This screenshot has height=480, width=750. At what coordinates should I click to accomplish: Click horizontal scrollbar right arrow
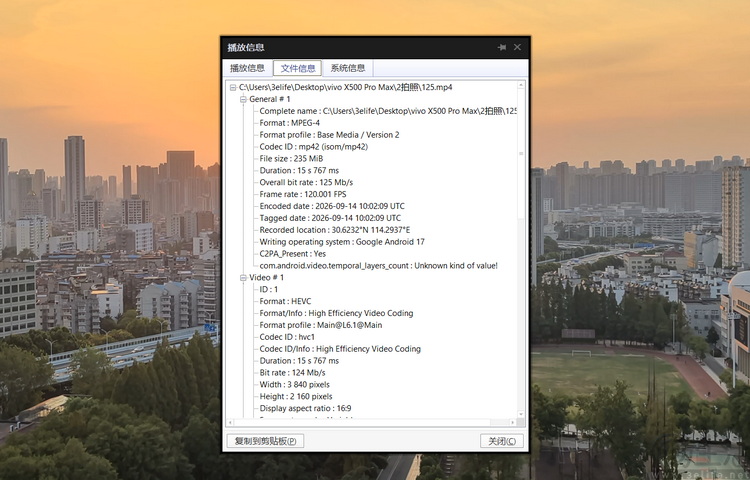click(x=513, y=423)
